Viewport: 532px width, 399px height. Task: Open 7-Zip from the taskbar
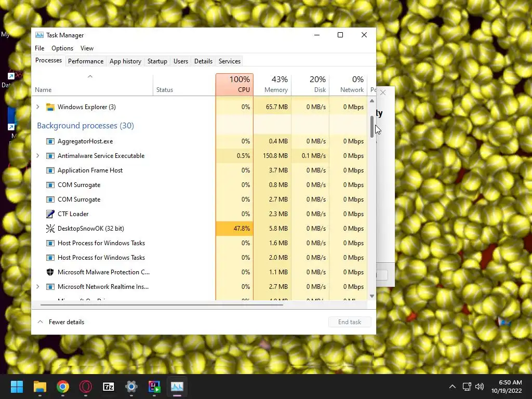click(109, 387)
